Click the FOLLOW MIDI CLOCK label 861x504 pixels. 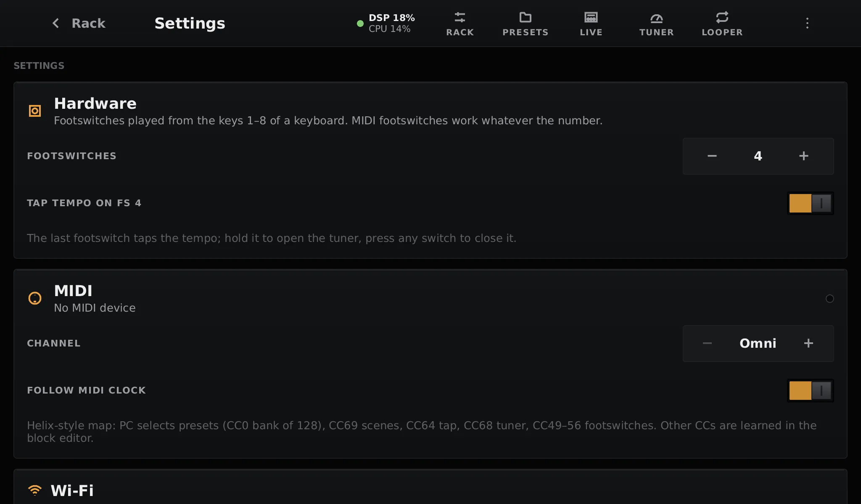click(86, 390)
